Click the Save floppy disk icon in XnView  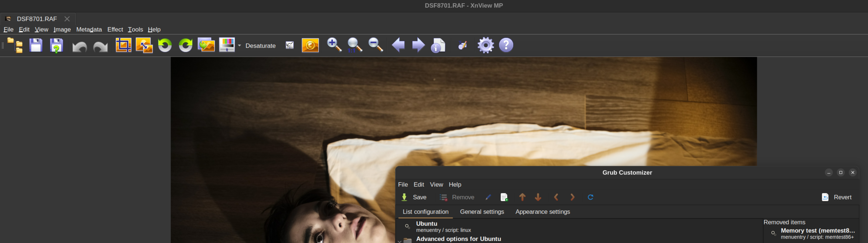(x=36, y=45)
